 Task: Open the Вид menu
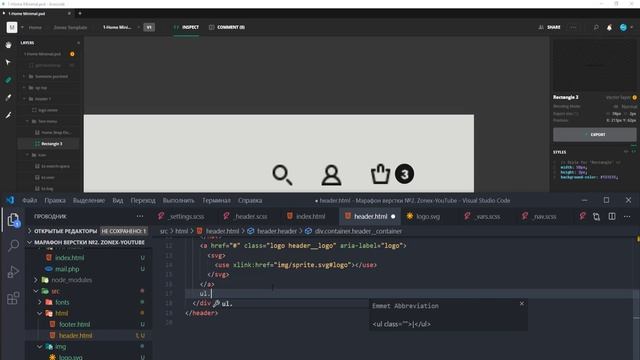click(x=118, y=200)
